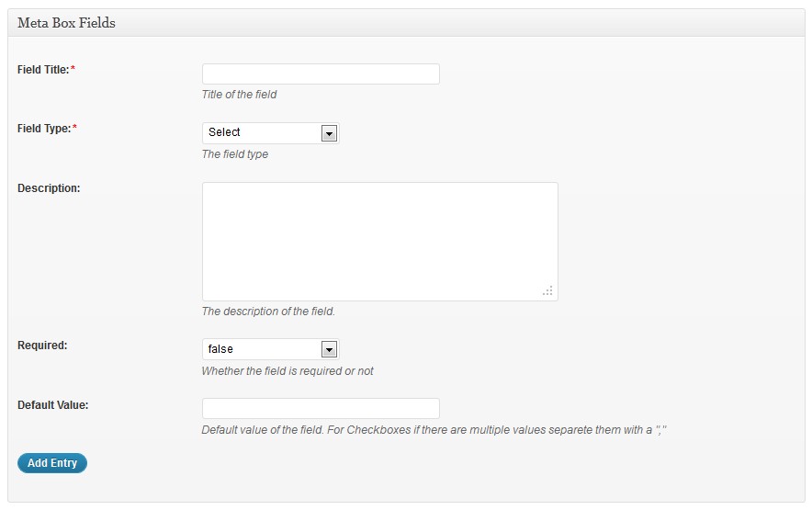Click the 'Description:' label
812x510 pixels.
pyautogui.click(x=49, y=188)
